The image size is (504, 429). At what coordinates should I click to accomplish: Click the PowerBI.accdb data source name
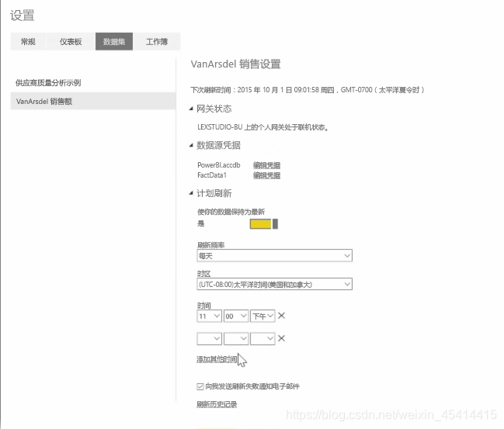[x=218, y=165]
